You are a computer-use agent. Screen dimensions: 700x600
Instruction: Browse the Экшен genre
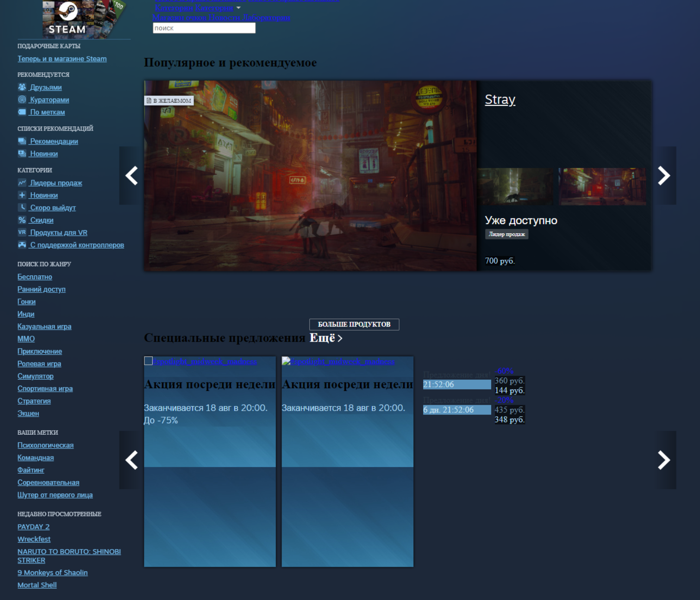(x=28, y=413)
